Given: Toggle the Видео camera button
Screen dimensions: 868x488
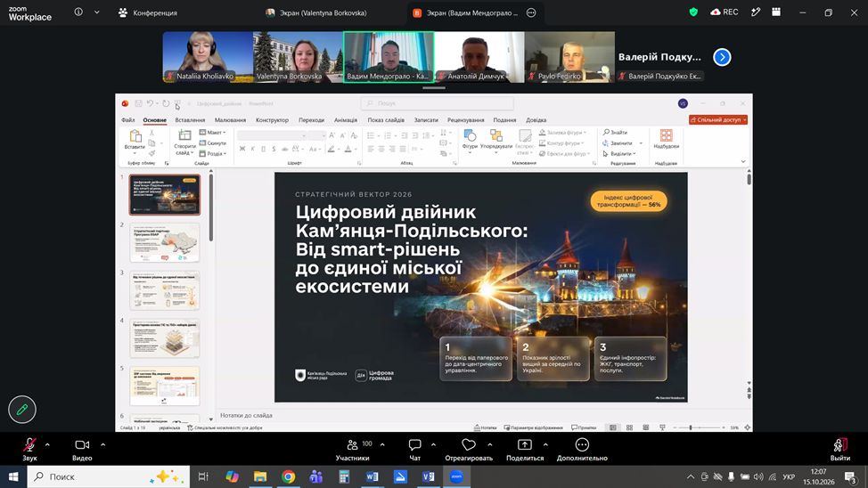Looking at the screenshot, I should 82,450.
